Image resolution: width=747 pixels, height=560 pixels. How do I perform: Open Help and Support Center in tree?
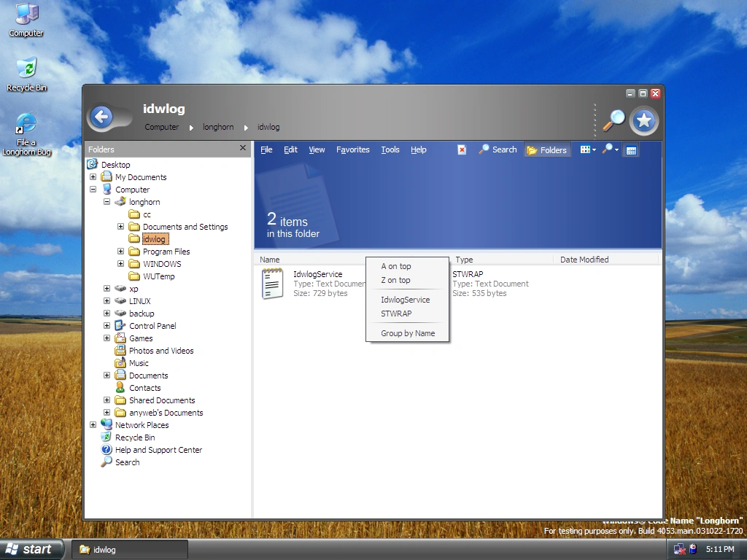158,449
